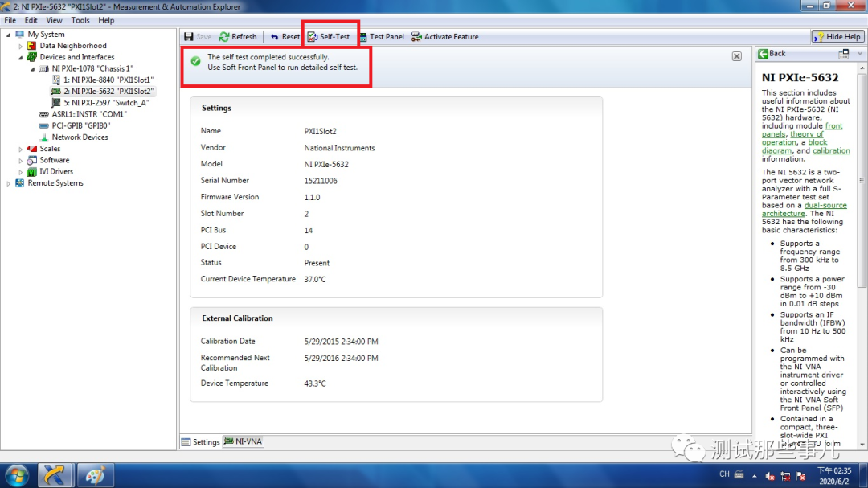Click Hide Help button
The image size is (868, 488).
(x=837, y=36)
